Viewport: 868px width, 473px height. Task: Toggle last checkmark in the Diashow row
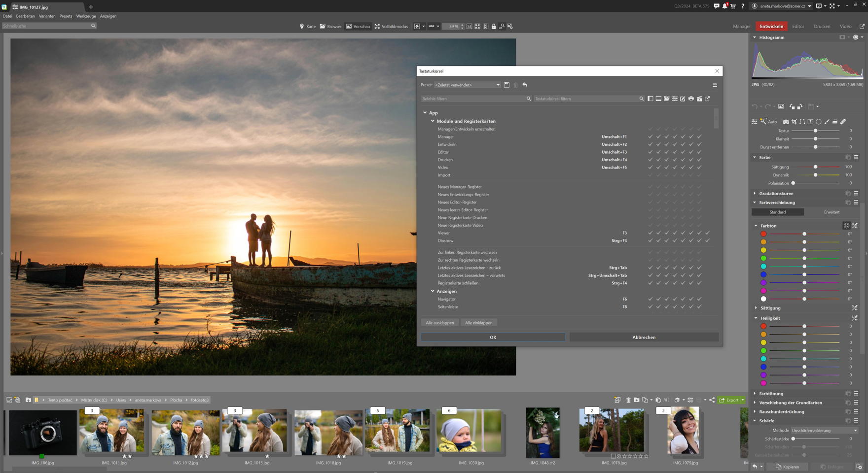(708, 241)
